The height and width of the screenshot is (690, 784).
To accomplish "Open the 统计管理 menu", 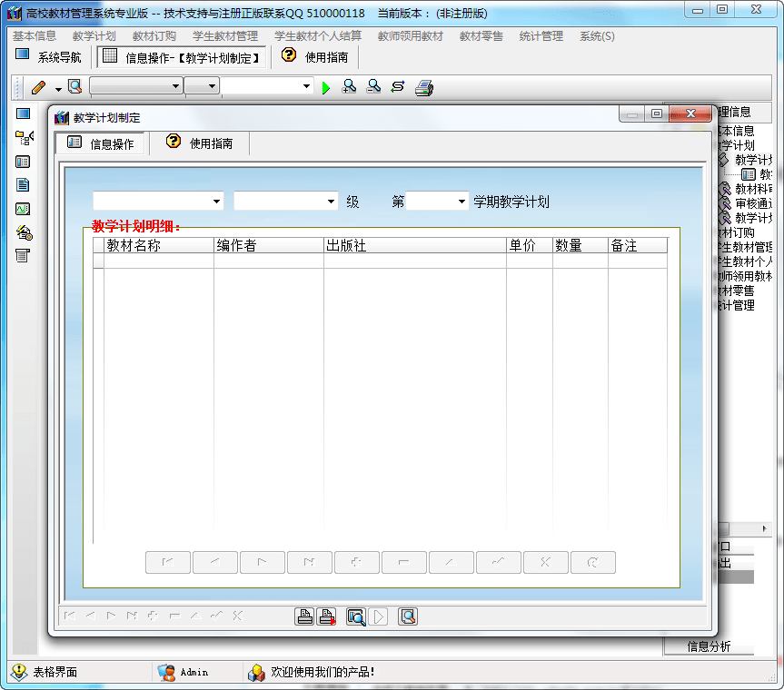I will [541, 36].
